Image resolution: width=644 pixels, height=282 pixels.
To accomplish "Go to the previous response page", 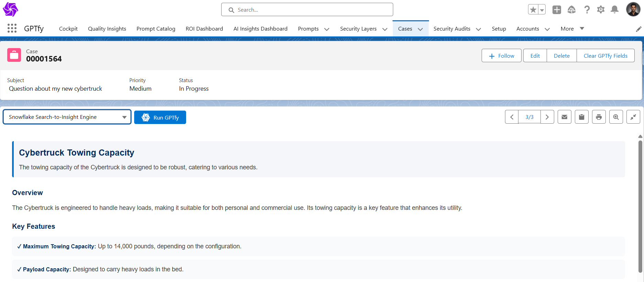I will coord(512,117).
